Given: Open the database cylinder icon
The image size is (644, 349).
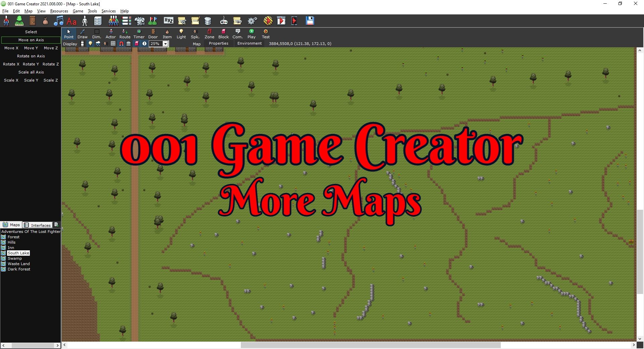Looking at the screenshot, I should click(x=208, y=21).
